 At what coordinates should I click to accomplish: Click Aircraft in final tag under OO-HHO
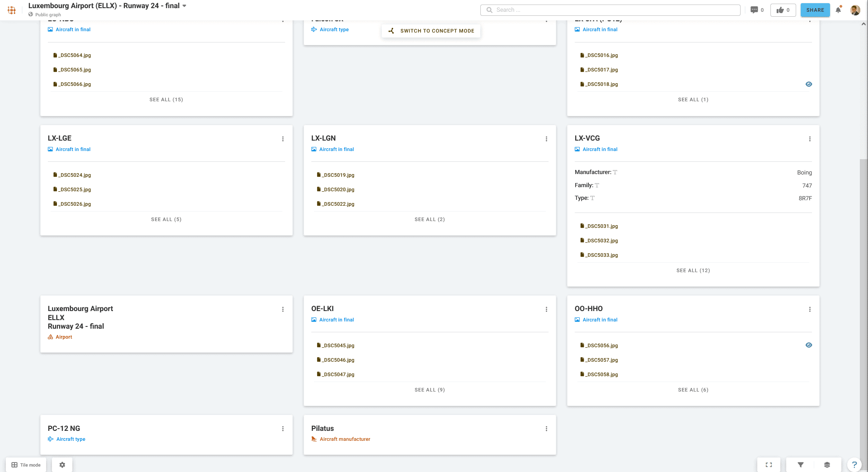[596, 320]
